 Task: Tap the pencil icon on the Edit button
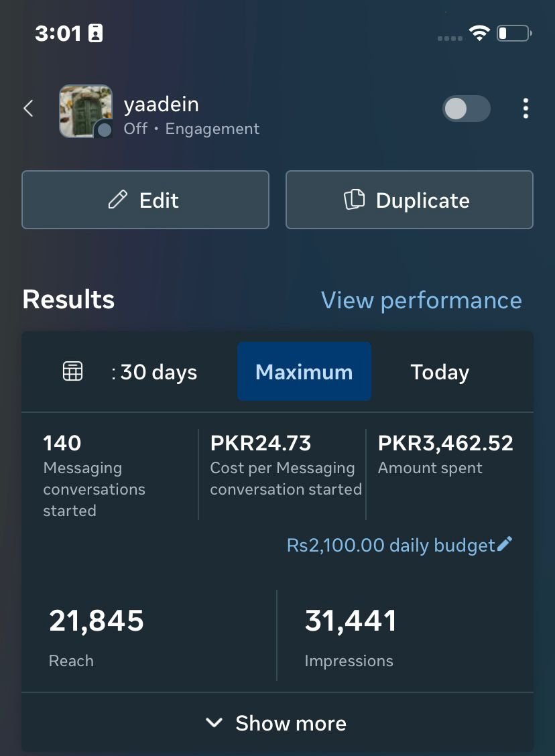(x=118, y=200)
